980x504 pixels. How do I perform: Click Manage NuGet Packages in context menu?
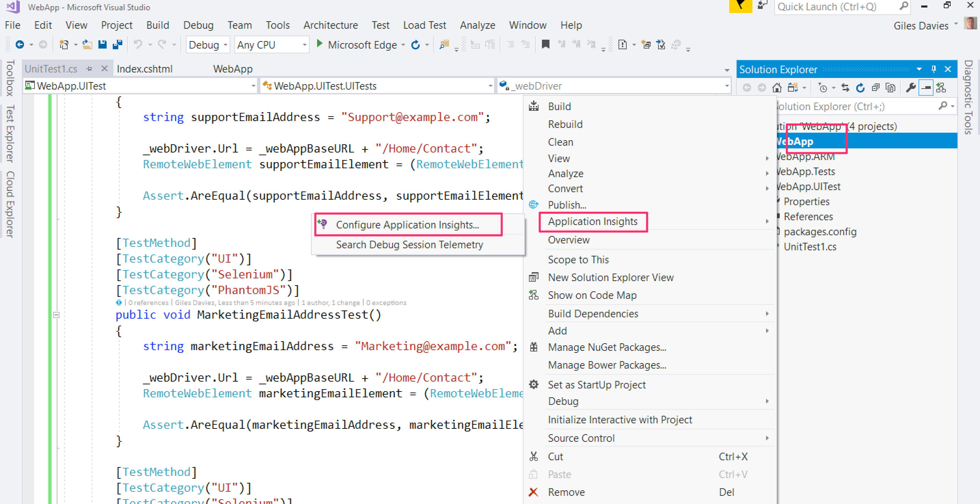point(607,347)
